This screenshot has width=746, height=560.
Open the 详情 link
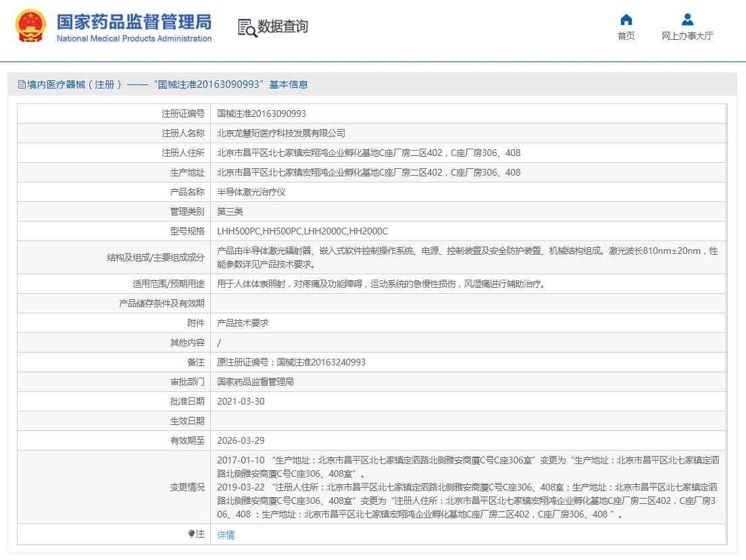[226, 535]
